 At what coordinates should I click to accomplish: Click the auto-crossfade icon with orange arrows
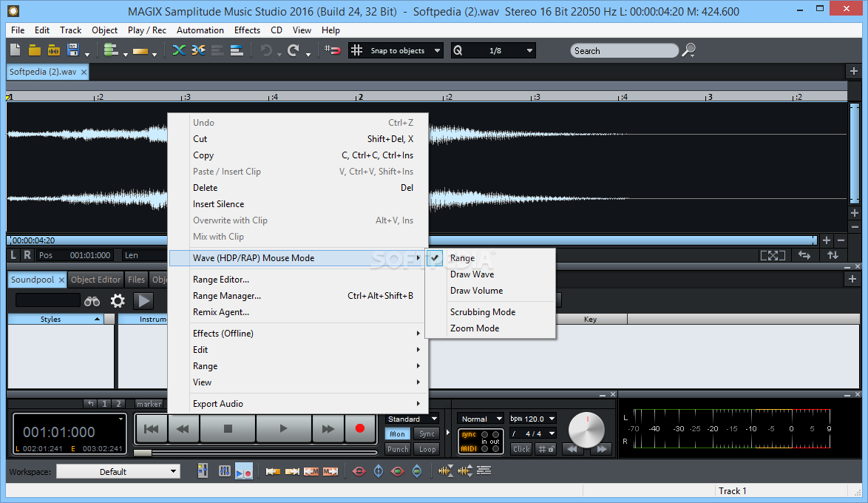[198, 50]
